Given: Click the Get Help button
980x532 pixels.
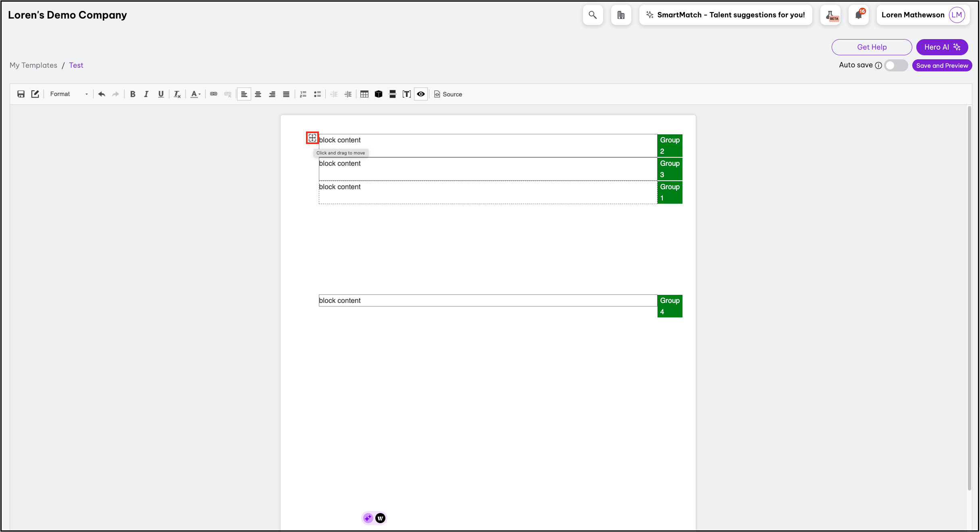Looking at the screenshot, I should pyautogui.click(x=872, y=47).
